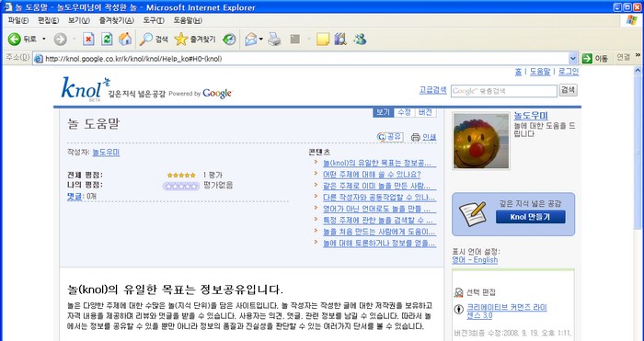Open the 도움말 link at top right

pyautogui.click(x=540, y=72)
